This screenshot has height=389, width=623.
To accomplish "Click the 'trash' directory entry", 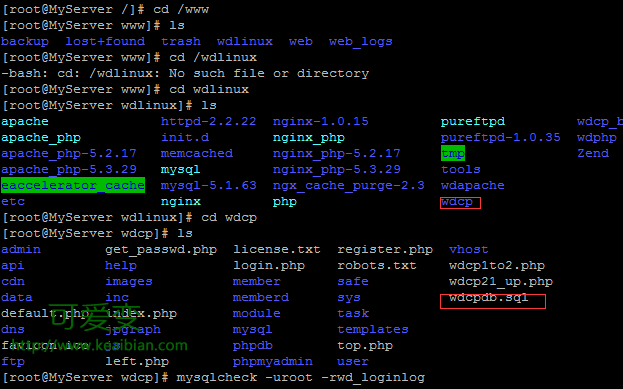I will point(181,41).
